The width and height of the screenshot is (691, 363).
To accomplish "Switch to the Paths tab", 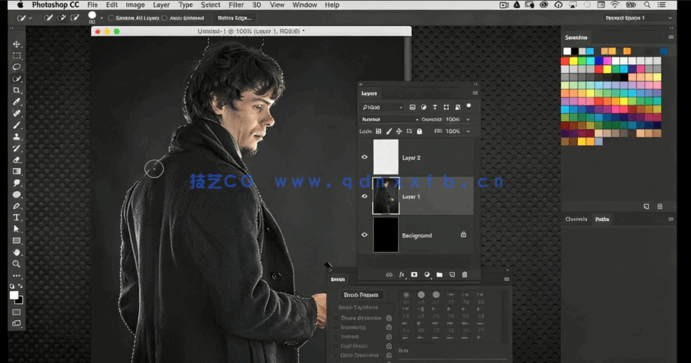I will tap(602, 219).
